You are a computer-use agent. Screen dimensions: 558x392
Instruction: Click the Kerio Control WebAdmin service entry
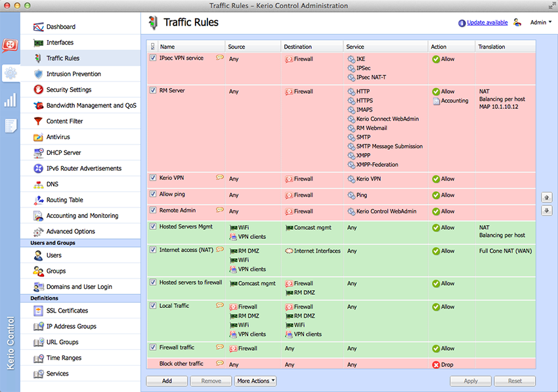tap(382, 211)
